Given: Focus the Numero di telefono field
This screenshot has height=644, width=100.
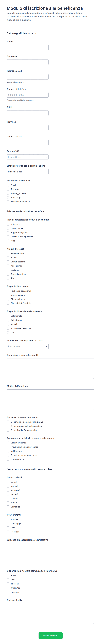Looking at the screenshot, I should [x=28, y=95].
